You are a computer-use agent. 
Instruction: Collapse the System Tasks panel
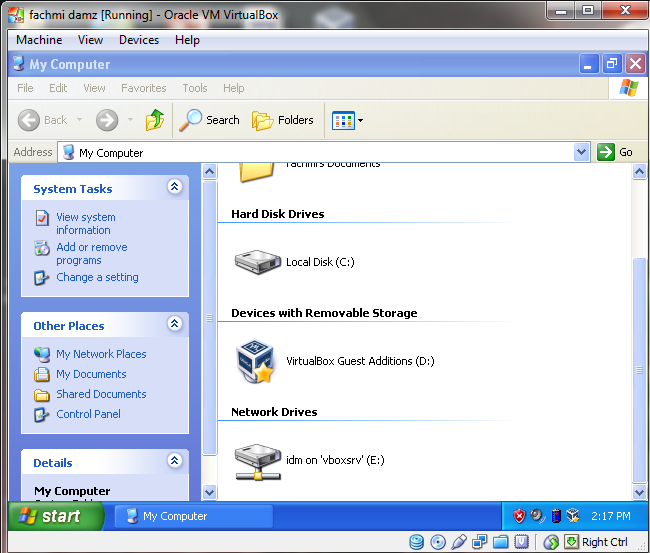(175, 187)
